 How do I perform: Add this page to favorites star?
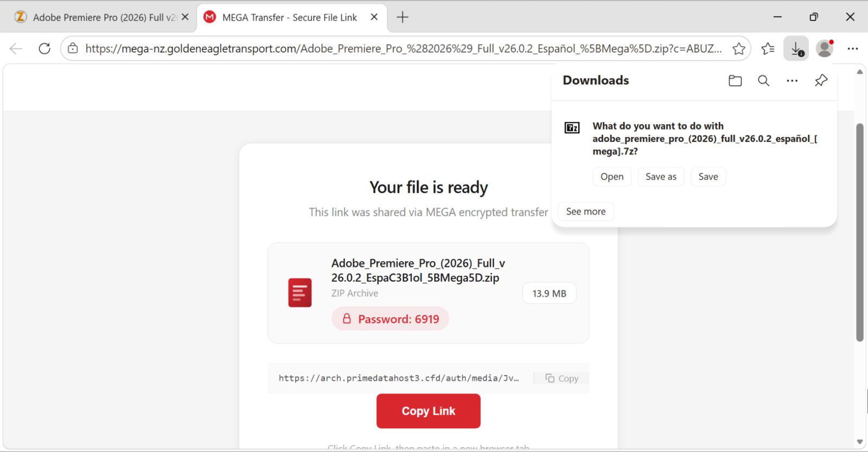[738, 49]
